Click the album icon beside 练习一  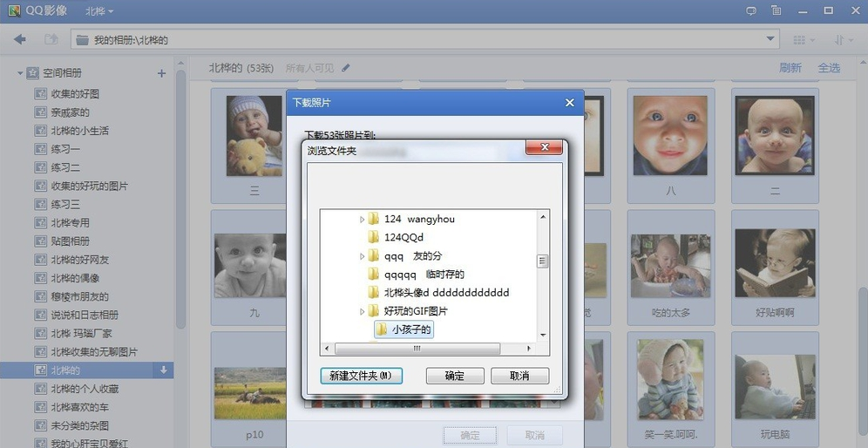pos(40,149)
